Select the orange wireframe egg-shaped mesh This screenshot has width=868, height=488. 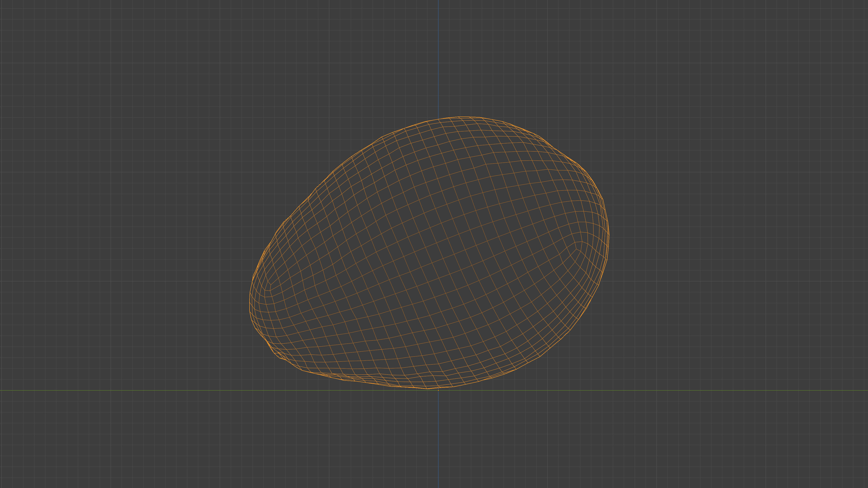pos(429,253)
